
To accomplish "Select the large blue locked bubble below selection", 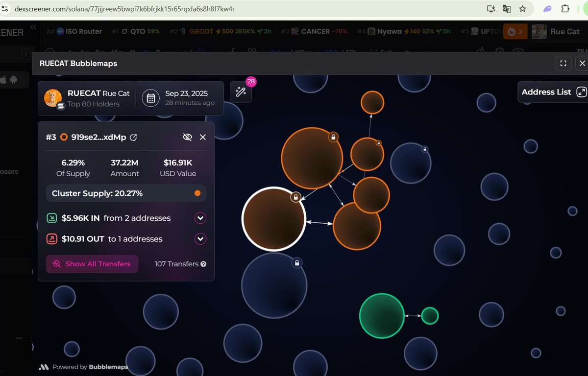I will (274, 285).
